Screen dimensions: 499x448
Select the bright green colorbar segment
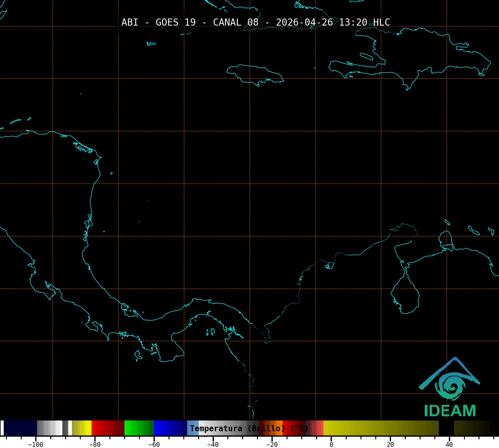pos(139,428)
